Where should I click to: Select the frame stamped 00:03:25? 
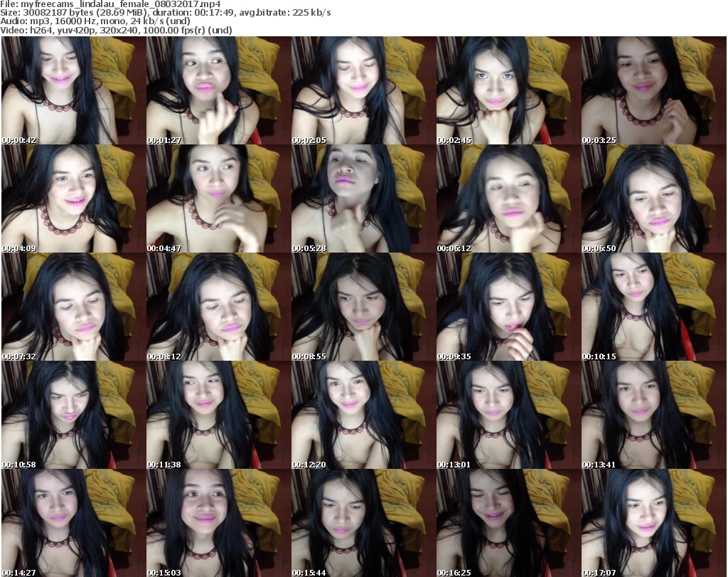coord(654,90)
